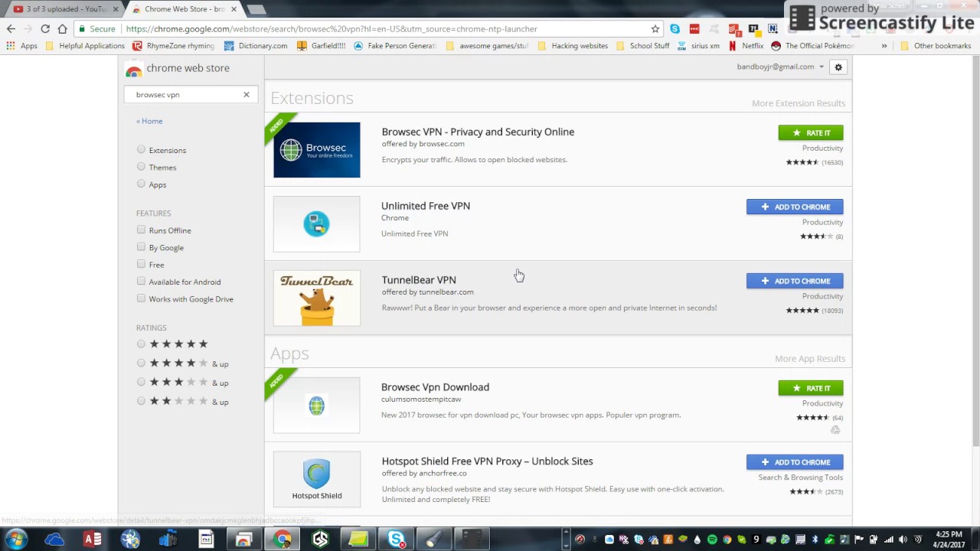
Task: Go back to « Home link
Action: click(x=149, y=121)
